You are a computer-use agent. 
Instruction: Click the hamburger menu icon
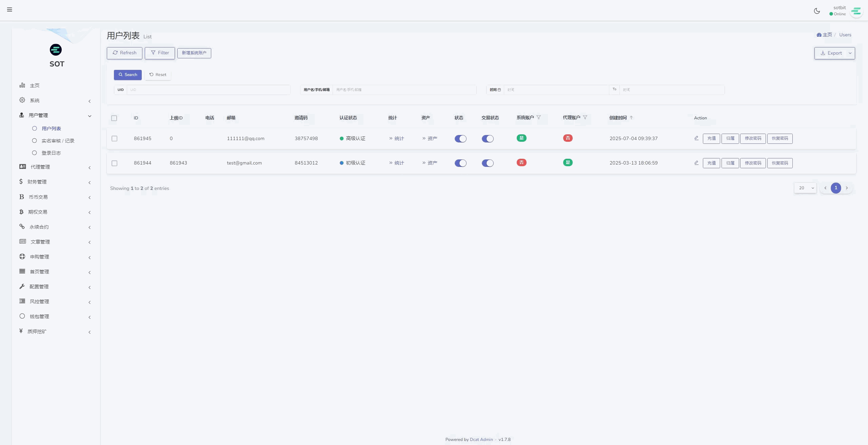click(9, 9)
